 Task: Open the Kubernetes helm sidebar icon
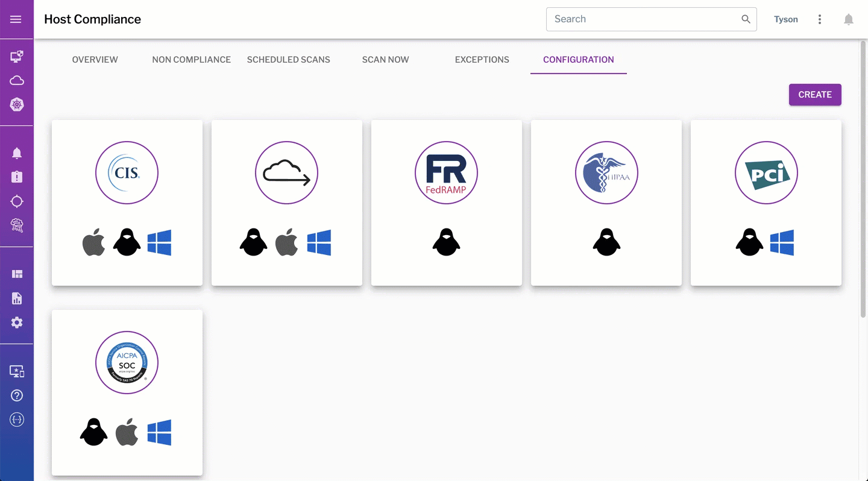pos(17,105)
